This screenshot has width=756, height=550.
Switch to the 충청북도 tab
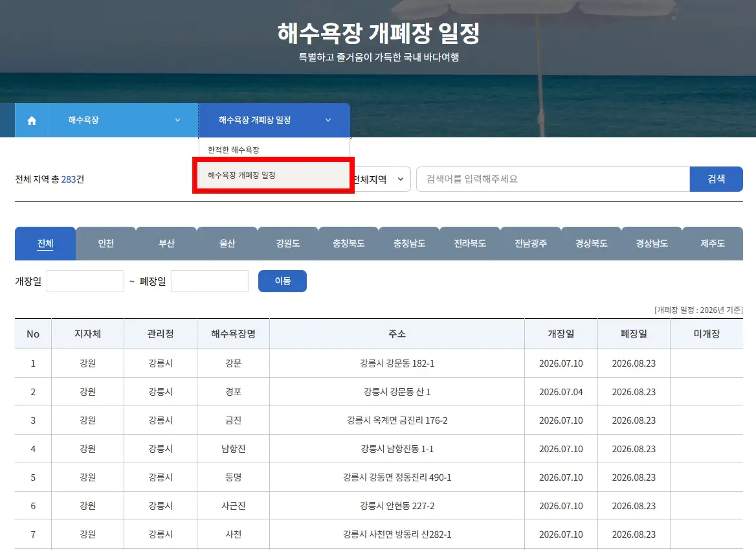tap(349, 244)
